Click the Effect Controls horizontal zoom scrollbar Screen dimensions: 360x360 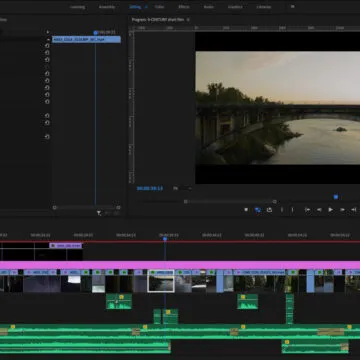point(86,207)
